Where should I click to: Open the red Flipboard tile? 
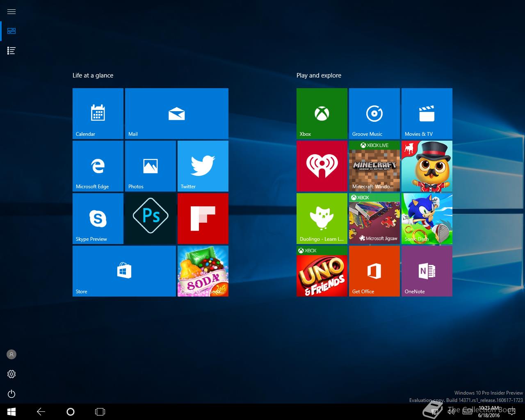coord(203,219)
